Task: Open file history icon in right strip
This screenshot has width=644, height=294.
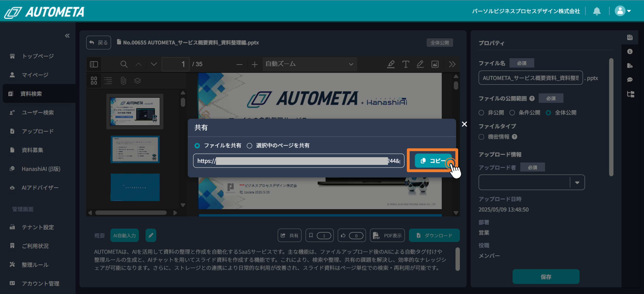Action: coord(630,65)
